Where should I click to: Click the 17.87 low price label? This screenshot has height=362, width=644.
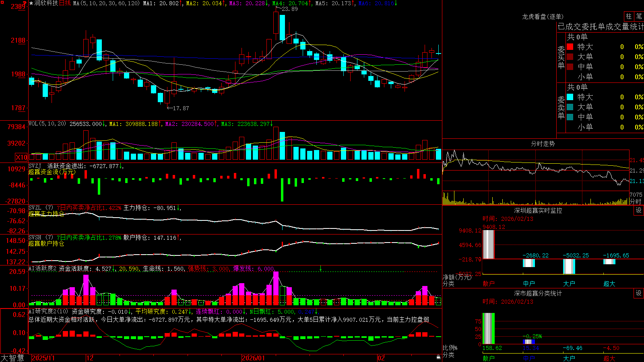pos(181,108)
